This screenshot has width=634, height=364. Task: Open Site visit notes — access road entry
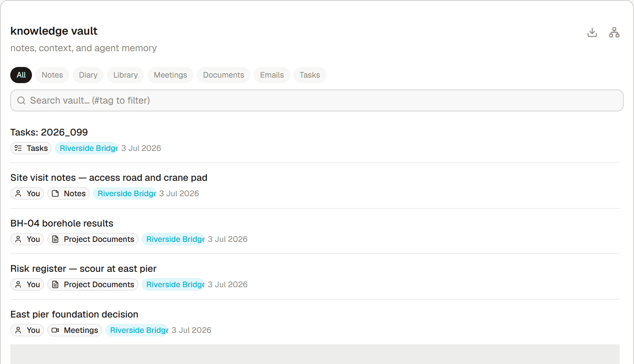click(x=109, y=178)
